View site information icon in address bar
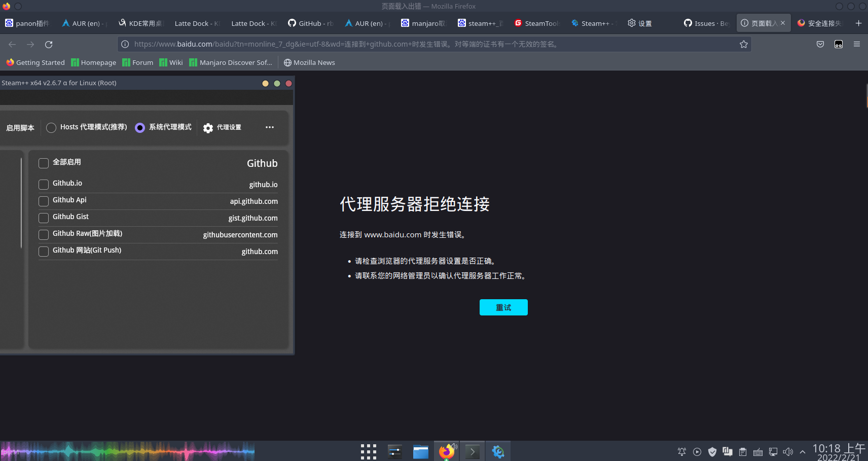 125,45
